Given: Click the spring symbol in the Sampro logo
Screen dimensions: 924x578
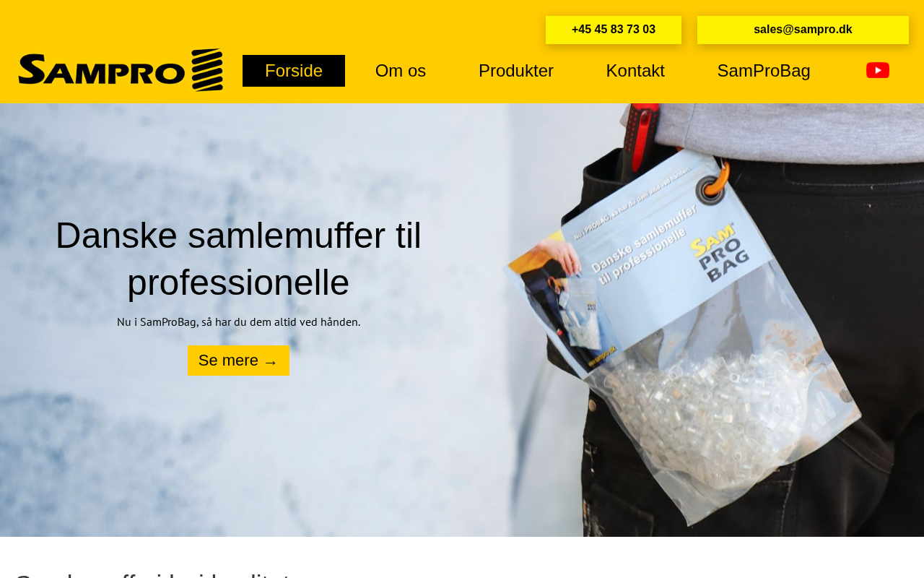Looking at the screenshot, I should [208, 70].
